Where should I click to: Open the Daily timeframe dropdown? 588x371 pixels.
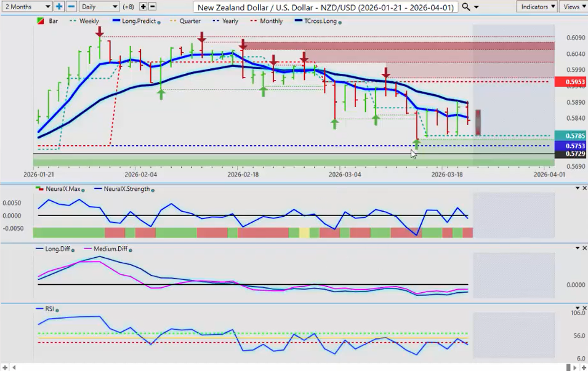99,6
